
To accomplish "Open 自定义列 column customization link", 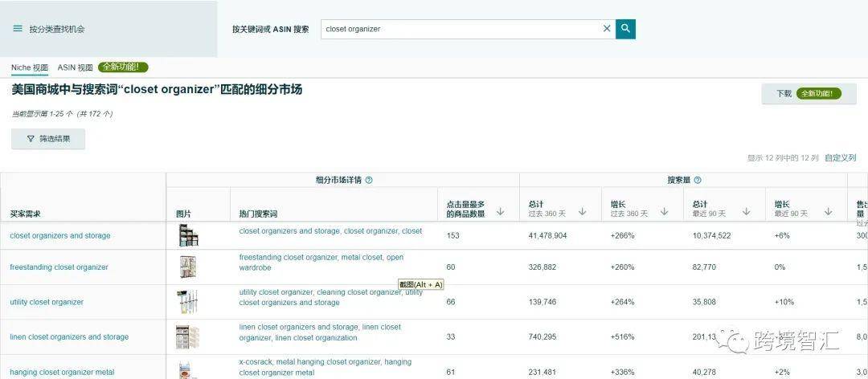I will pyautogui.click(x=841, y=157).
